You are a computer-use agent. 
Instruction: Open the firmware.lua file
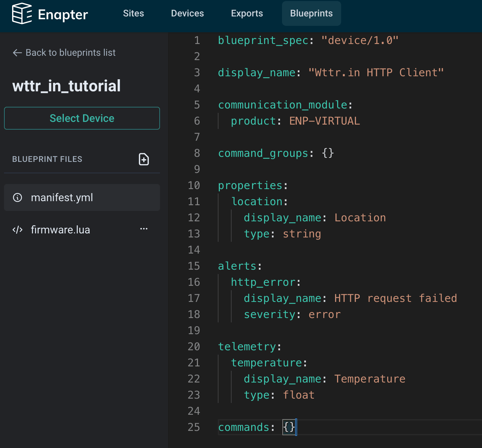61,230
